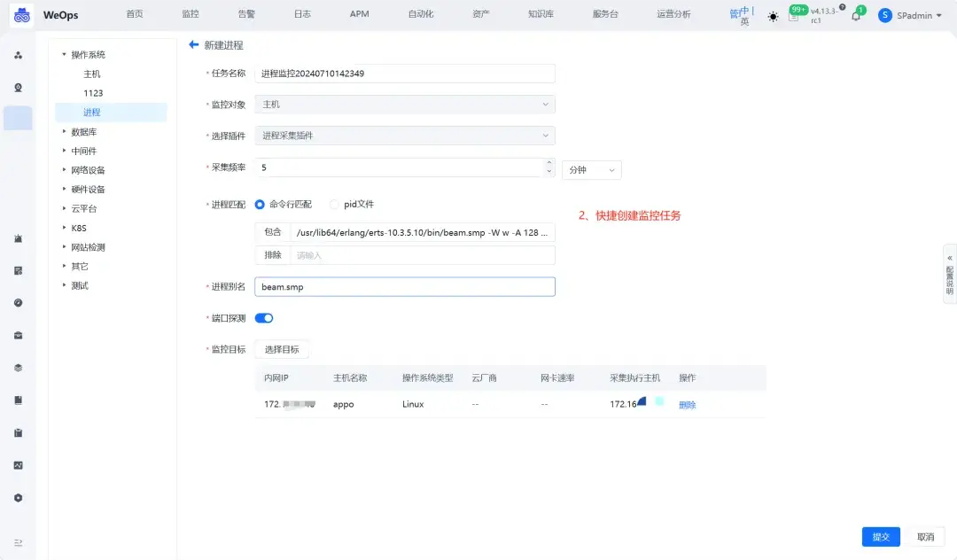
Task: Switch language via 中/英 toggle
Action: (743, 15)
